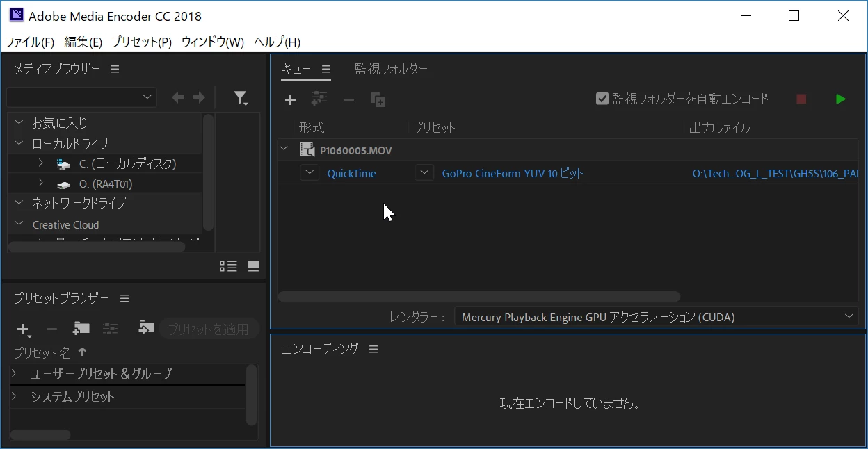Click the Media Browser back arrow
This screenshot has height=449, width=868.
point(179,98)
